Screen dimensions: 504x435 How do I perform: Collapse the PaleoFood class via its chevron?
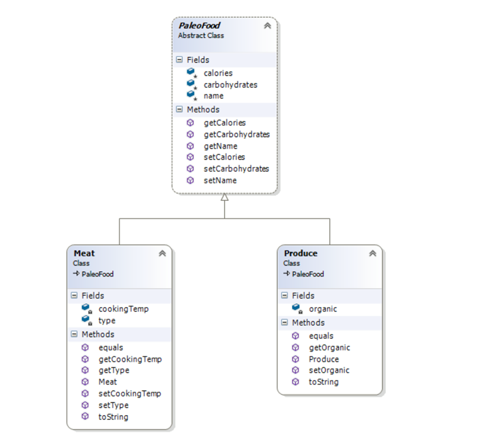[267, 25]
